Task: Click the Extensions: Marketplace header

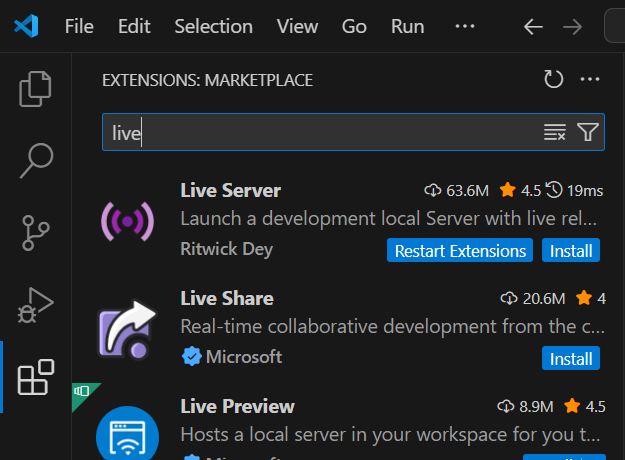Action: [x=207, y=80]
